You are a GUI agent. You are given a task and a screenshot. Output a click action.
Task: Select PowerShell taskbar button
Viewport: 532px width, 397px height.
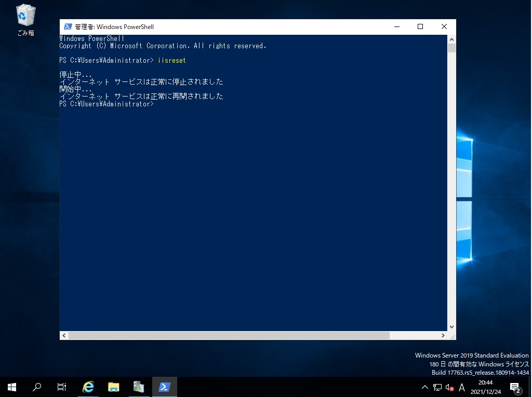(x=165, y=387)
